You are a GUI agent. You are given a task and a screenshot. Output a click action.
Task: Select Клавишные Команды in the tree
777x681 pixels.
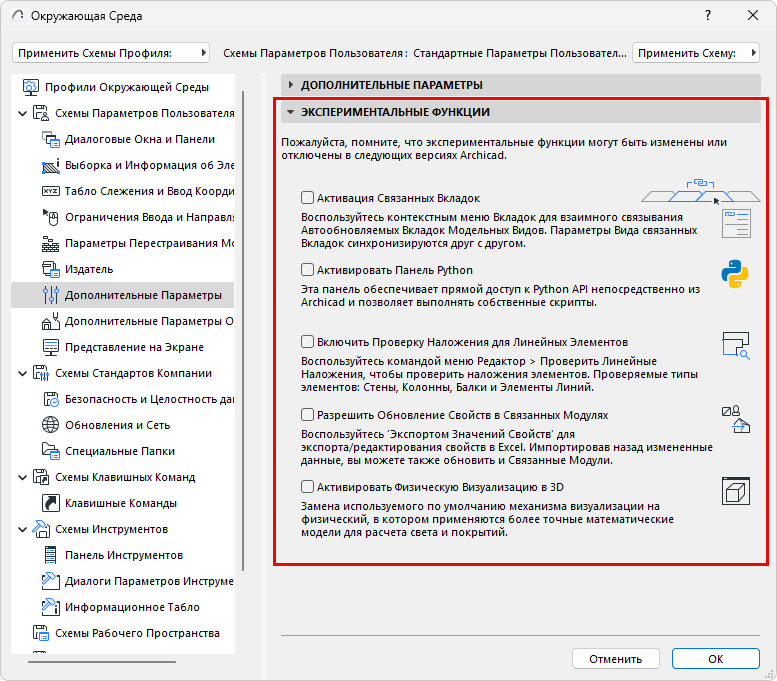point(123,503)
